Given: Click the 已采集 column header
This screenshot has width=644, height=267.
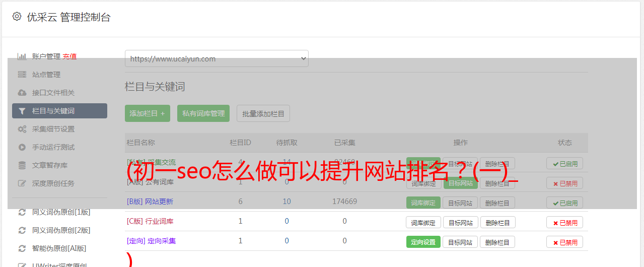Looking at the screenshot, I should [345, 143].
